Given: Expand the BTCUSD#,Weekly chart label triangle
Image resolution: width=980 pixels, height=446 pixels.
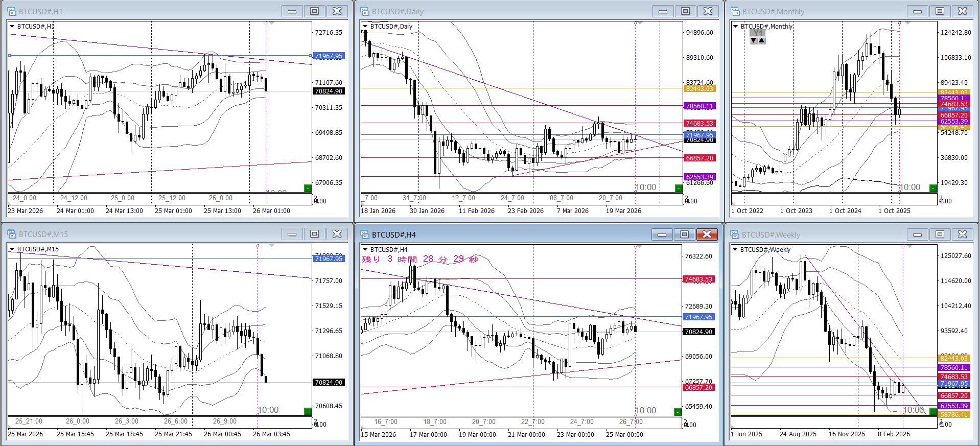Looking at the screenshot, I should click(x=735, y=250).
